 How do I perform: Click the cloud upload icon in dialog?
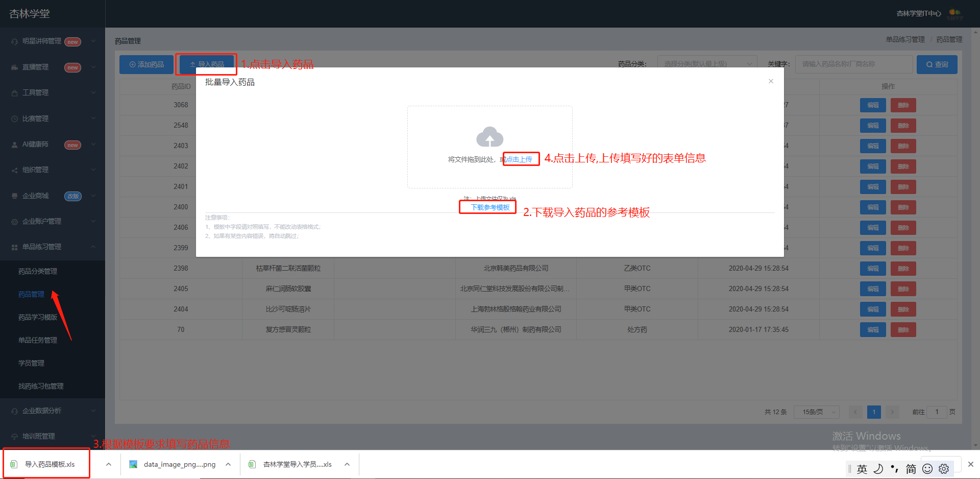tap(489, 137)
